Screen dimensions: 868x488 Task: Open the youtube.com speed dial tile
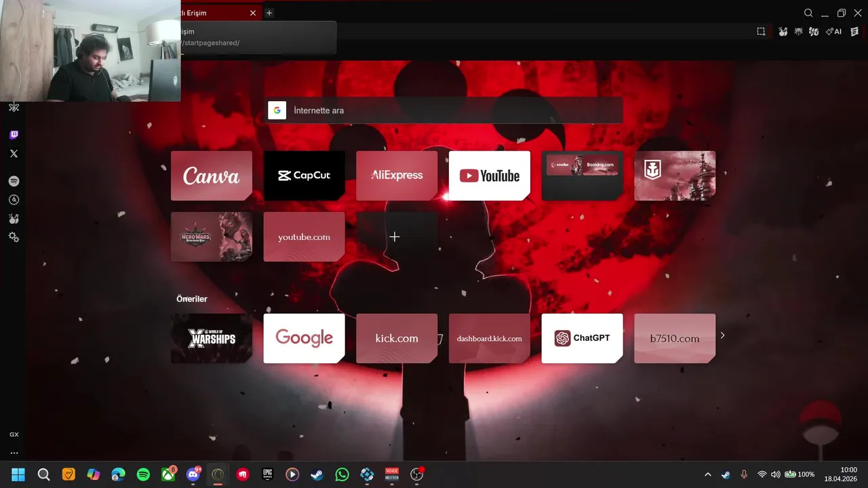coord(304,237)
